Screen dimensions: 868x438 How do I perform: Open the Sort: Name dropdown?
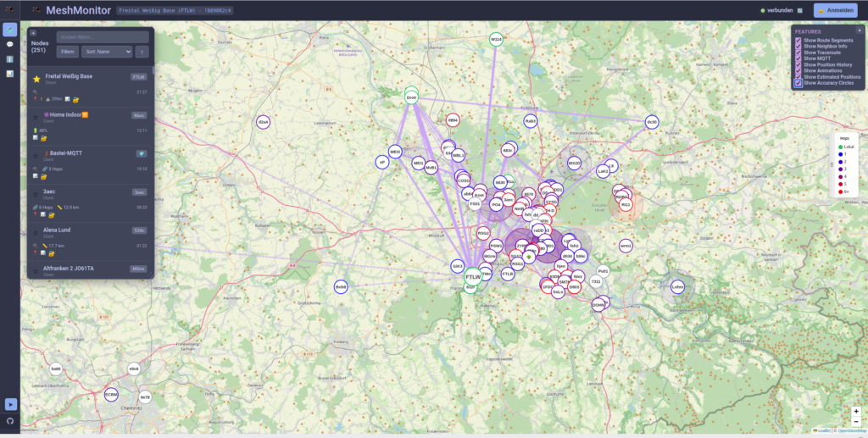pos(107,52)
